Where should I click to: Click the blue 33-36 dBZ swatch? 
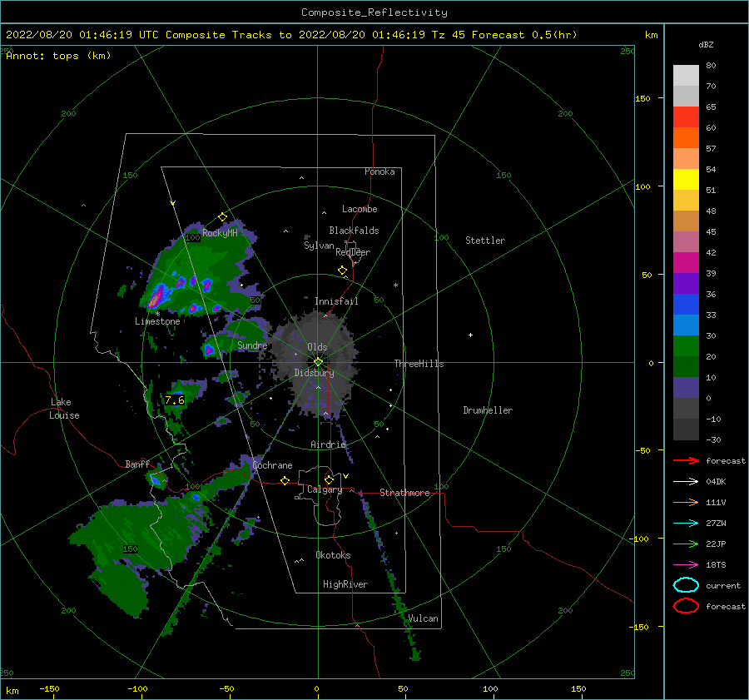pos(686,305)
